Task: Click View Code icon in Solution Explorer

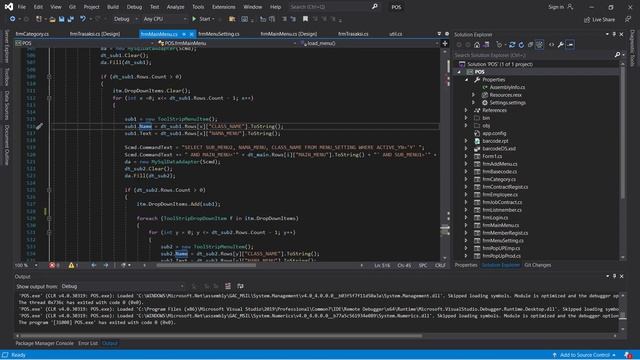Action: 551,45
